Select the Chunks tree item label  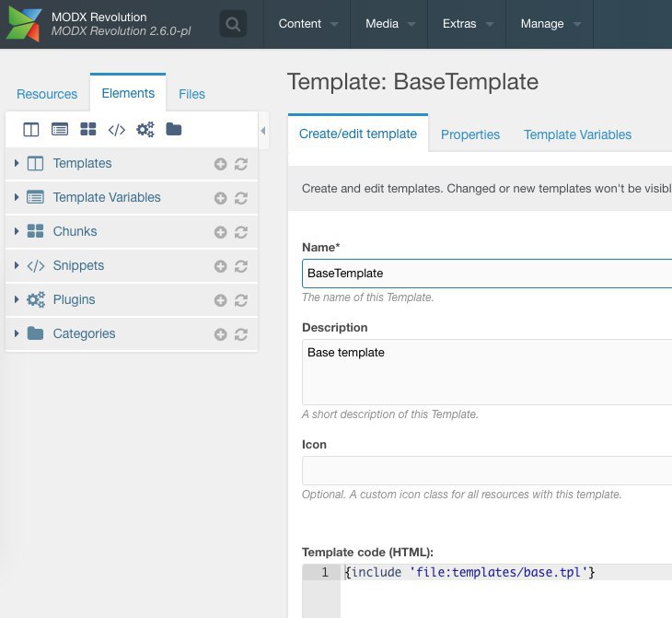point(75,231)
